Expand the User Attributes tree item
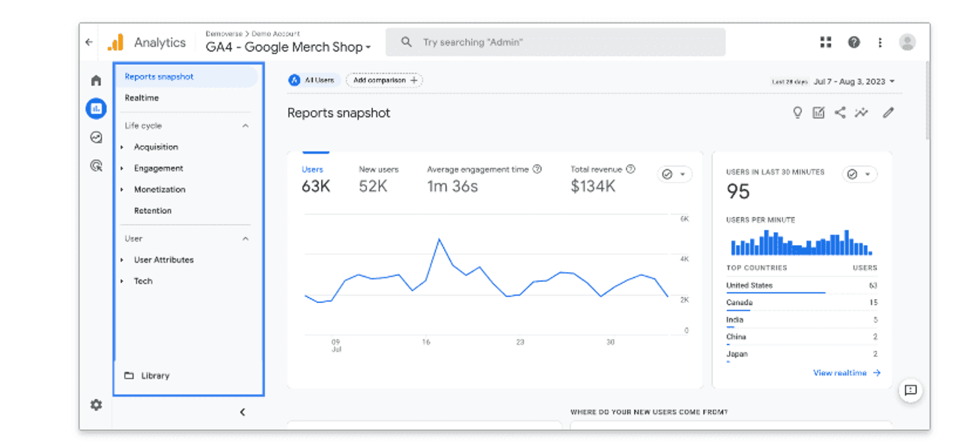Viewport: 980px width, 446px height. [x=123, y=260]
